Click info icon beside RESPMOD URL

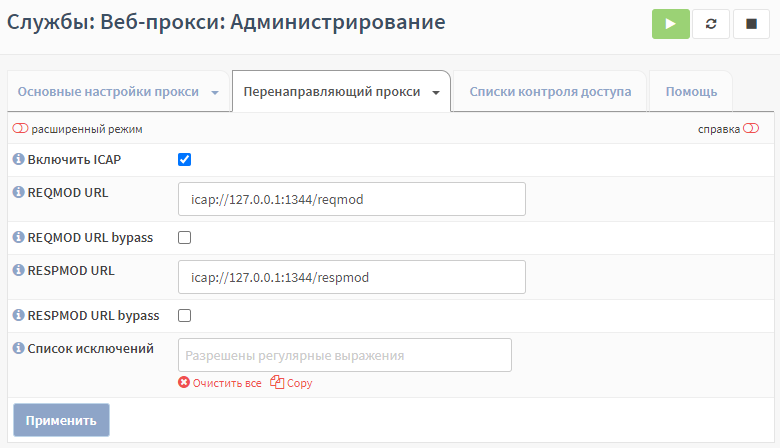(18, 270)
